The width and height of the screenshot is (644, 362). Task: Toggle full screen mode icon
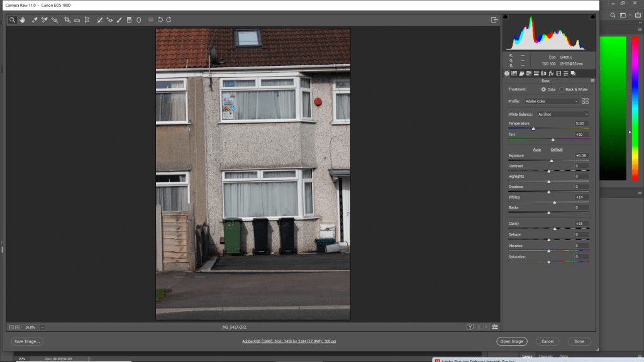[x=495, y=20]
